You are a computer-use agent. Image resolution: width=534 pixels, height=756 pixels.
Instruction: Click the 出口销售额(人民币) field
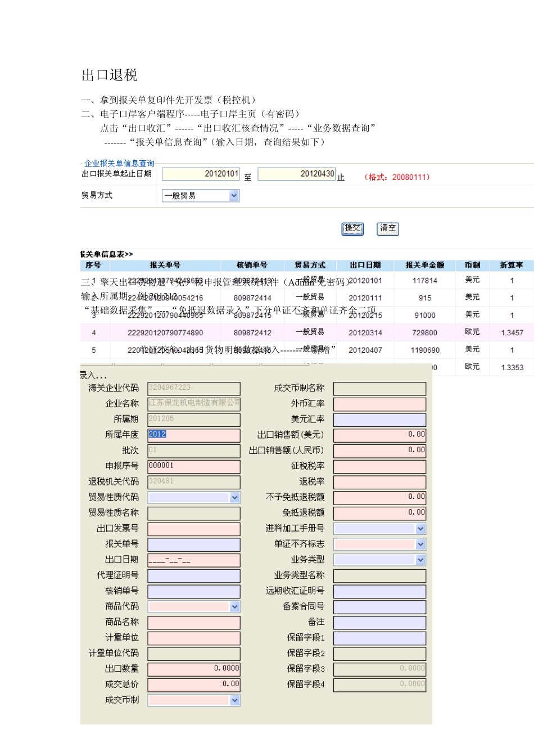pyautogui.click(x=379, y=451)
